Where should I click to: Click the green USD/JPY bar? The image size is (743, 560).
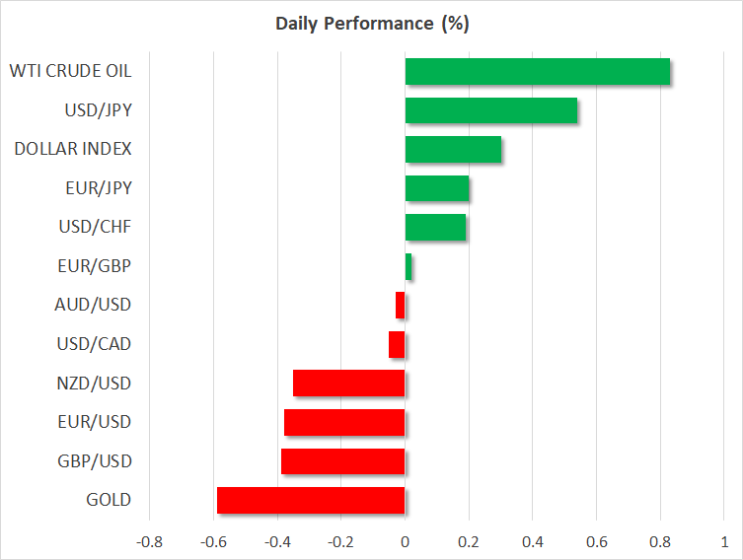pyautogui.click(x=491, y=110)
